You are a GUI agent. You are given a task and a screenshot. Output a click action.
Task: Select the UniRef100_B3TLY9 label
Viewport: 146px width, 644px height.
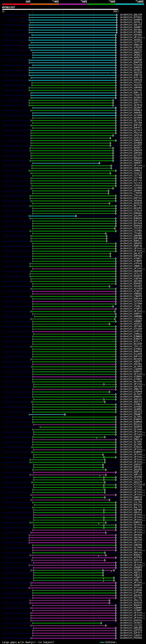131,77
